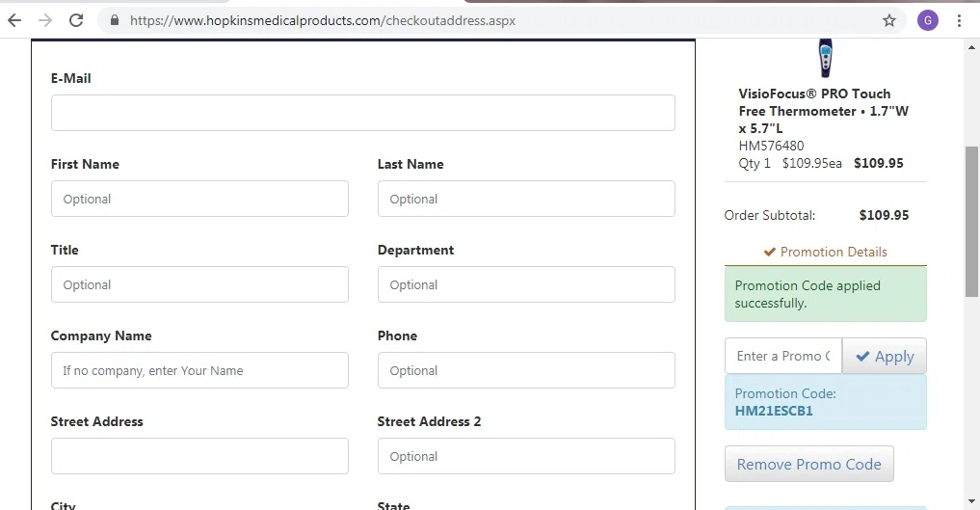980x510 pixels.
Task: Open the Google profile avatar
Action: (x=928, y=20)
